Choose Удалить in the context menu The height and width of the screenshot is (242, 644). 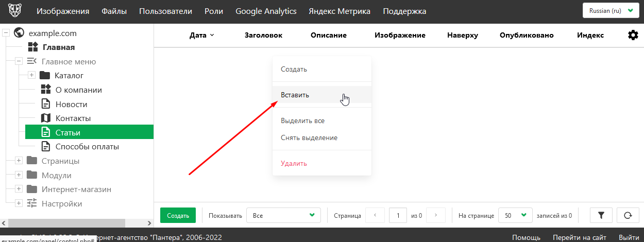click(x=294, y=164)
